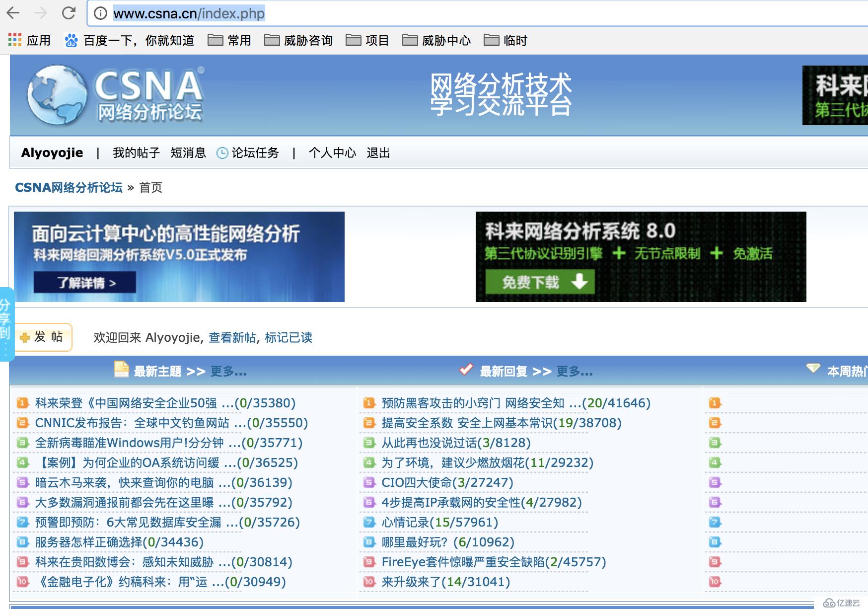
Task: Go to 我的帖子
Action: [x=136, y=153]
